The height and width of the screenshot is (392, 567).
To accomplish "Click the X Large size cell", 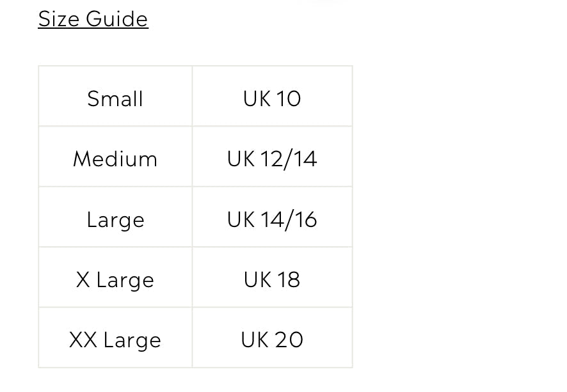I will coord(115,279).
